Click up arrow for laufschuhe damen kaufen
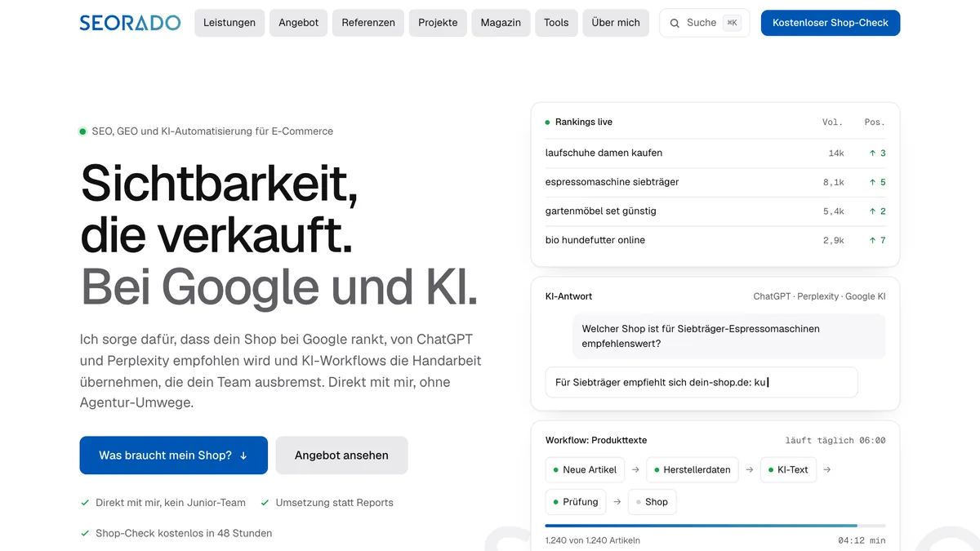The height and width of the screenshot is (551, 980). pyautogui.click(x=872, y=153)
